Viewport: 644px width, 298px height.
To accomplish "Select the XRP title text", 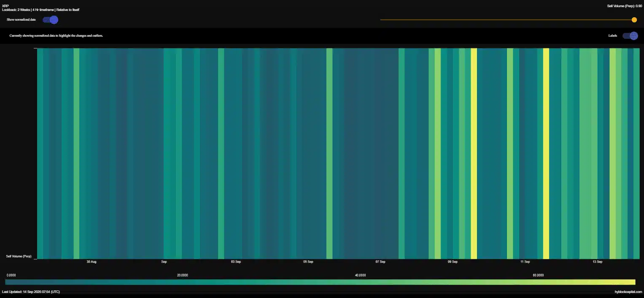I will (x=5, y=6).
